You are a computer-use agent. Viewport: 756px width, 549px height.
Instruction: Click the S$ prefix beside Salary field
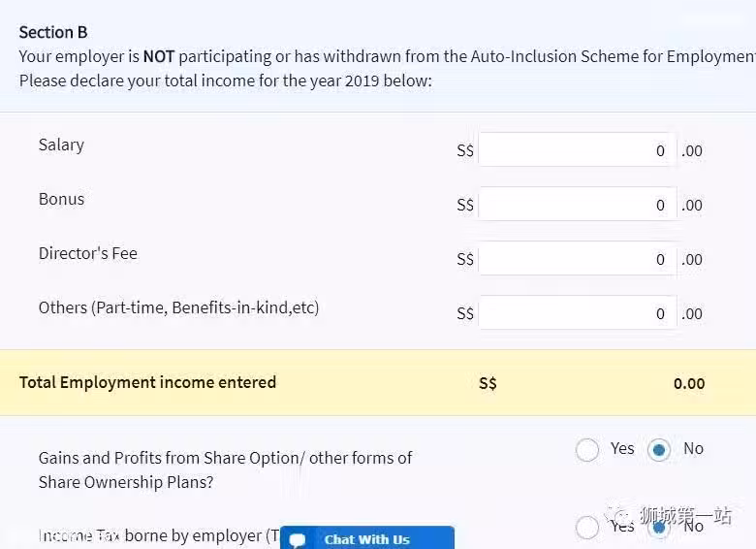[465, 150]
